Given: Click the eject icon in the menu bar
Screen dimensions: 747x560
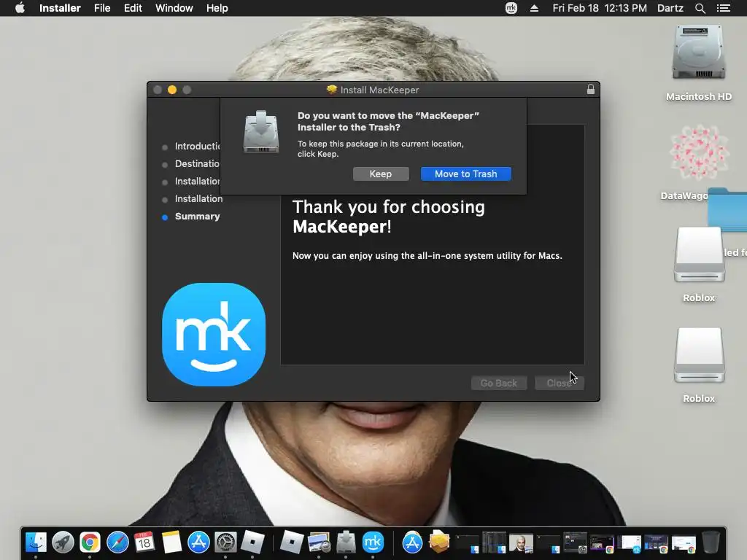Looking at the screenshot, I should 534,8.
